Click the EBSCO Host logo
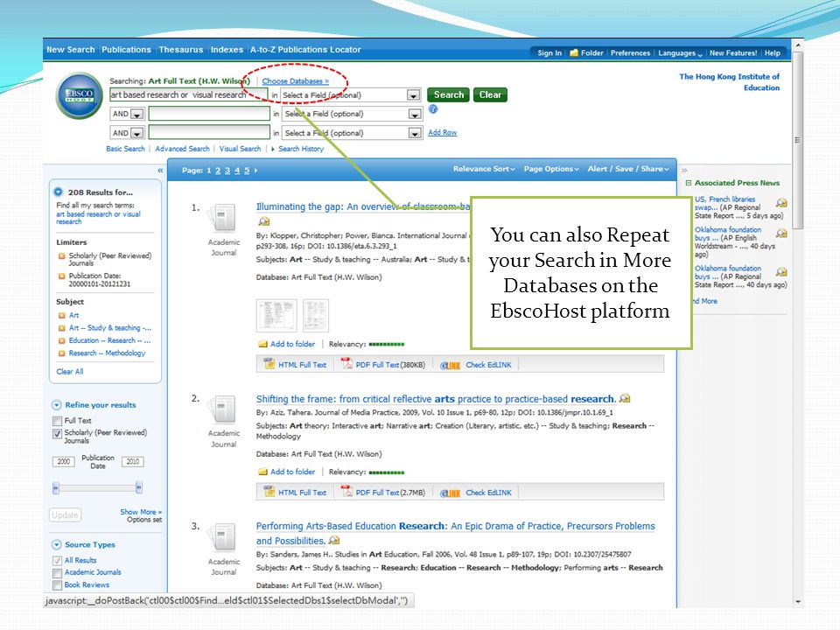This screenshot has height=630, width=840. pyautogui.click(x=80, y=96)
